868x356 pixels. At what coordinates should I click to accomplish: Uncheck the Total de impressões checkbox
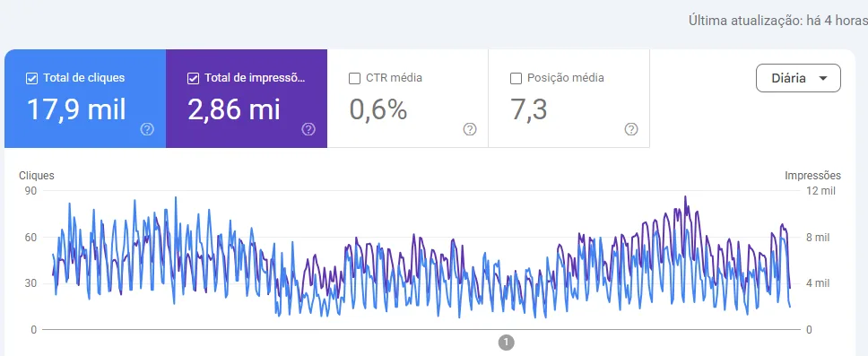click(x=193, y=79)
